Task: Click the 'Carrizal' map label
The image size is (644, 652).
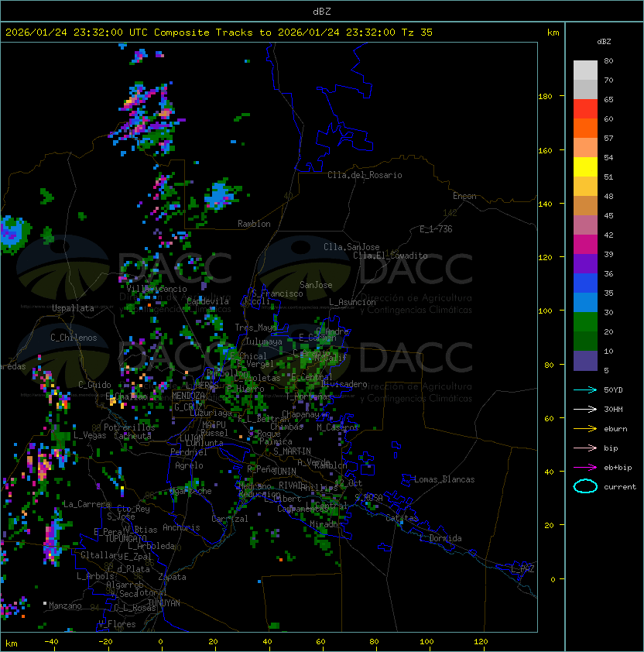Action: coord(230,519)
